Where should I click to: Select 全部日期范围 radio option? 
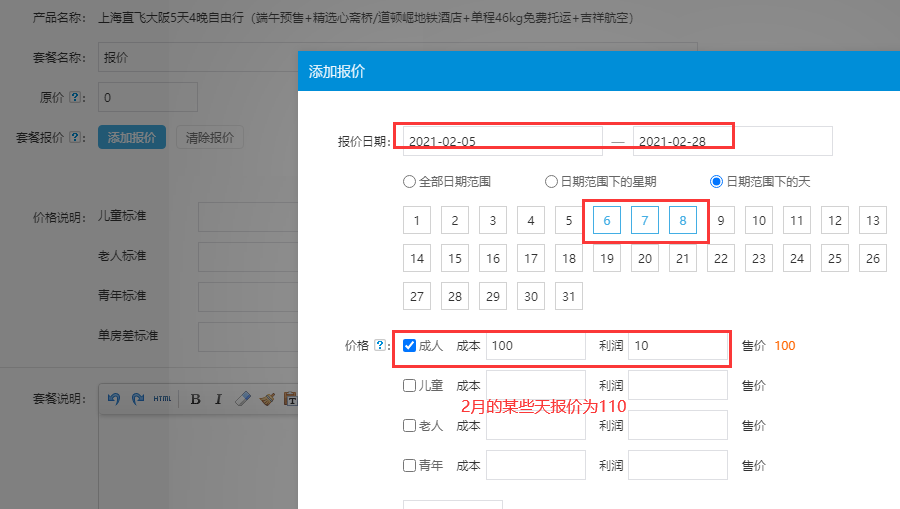tap(408, 182)
